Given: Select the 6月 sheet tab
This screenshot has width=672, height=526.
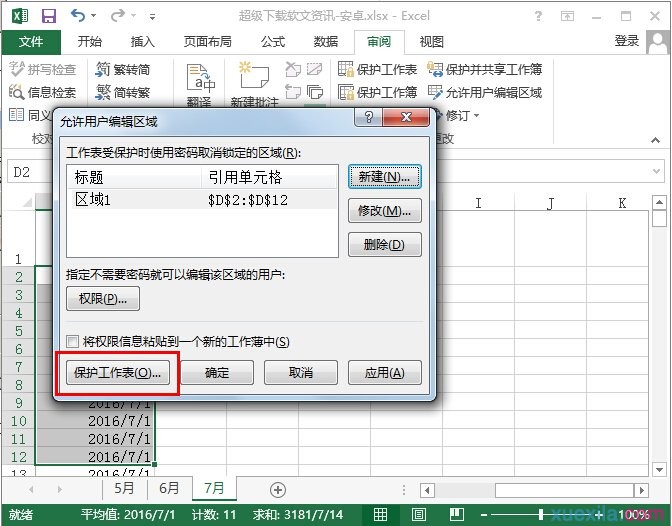Looking at the screenshot, I should [169, 488].
